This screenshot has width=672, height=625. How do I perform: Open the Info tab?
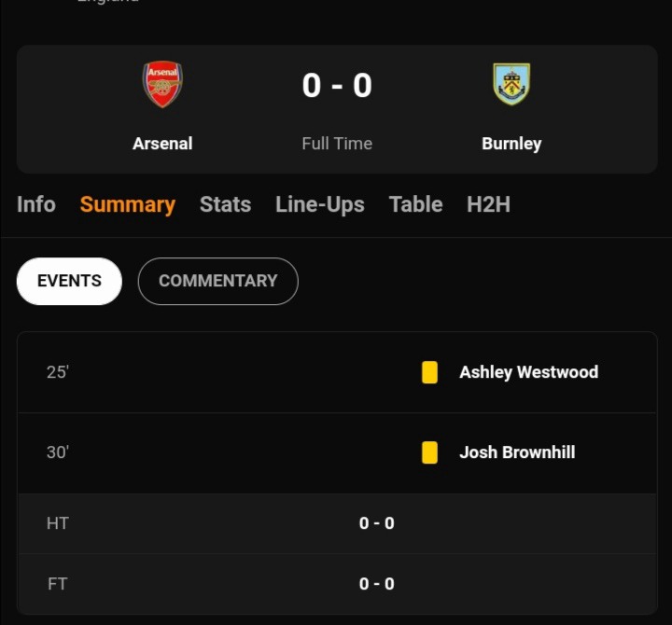(x=36, y=204)
